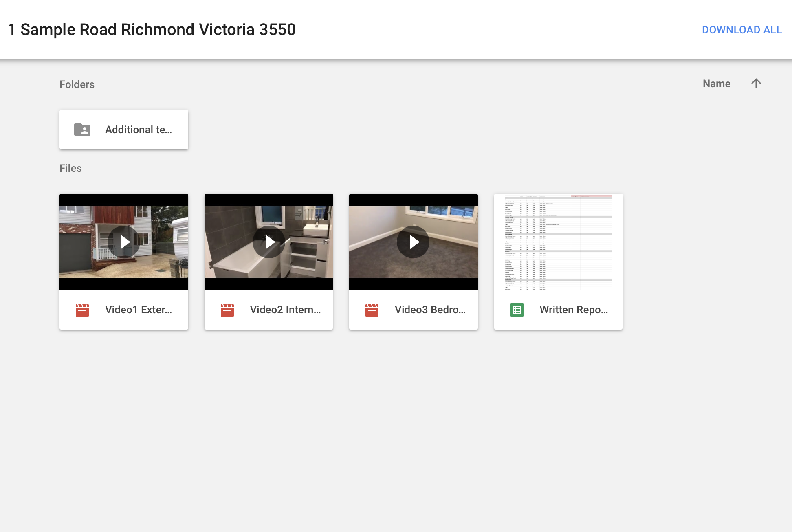Screen dimensions: 792x532
Task: Click the sort direction arrow icon
Action: click(x=756, y=83)
